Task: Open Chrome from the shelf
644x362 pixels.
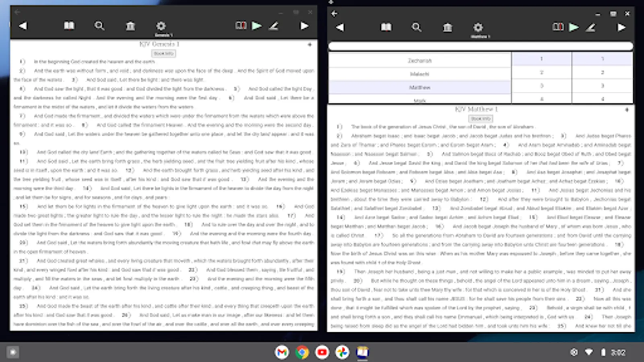Action: [302, 352]
